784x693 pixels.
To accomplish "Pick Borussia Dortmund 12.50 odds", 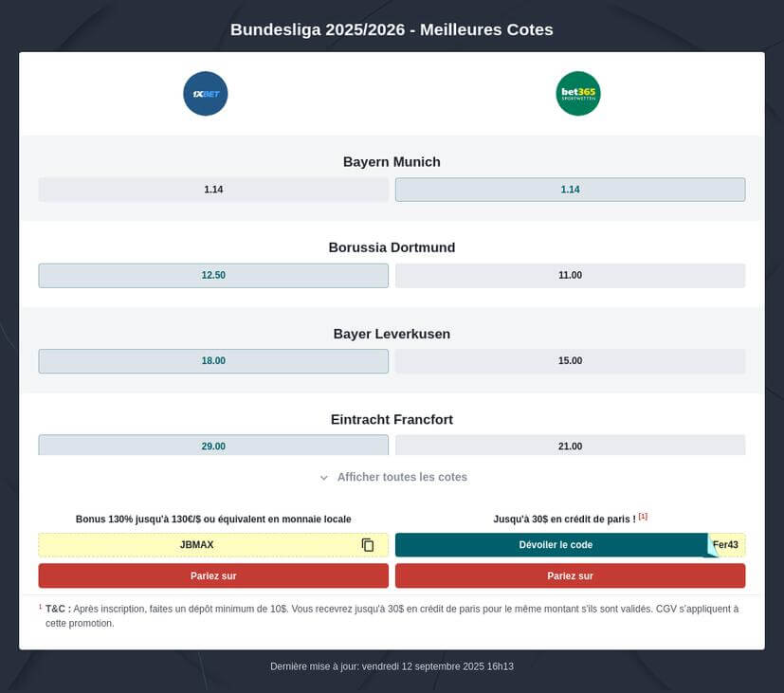I will [213, 276].
